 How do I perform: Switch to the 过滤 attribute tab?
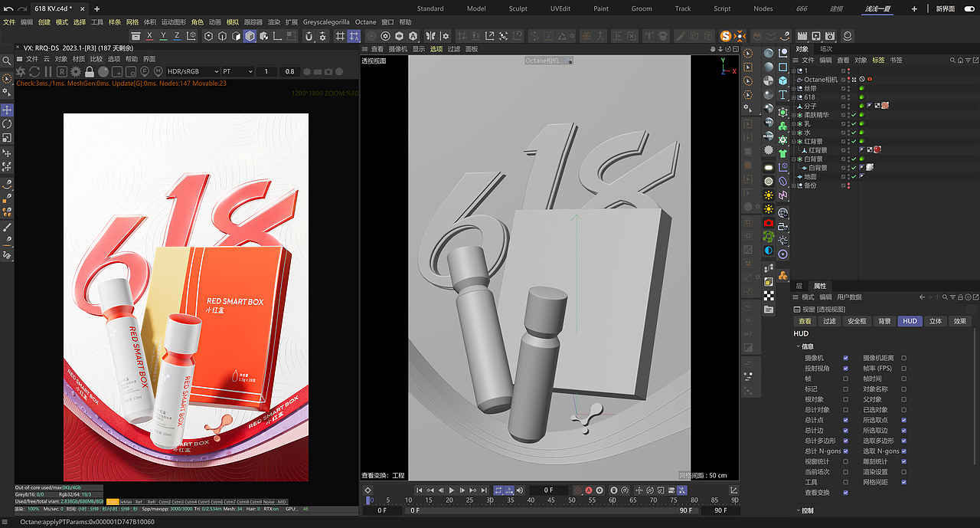[x=830, y=321]
